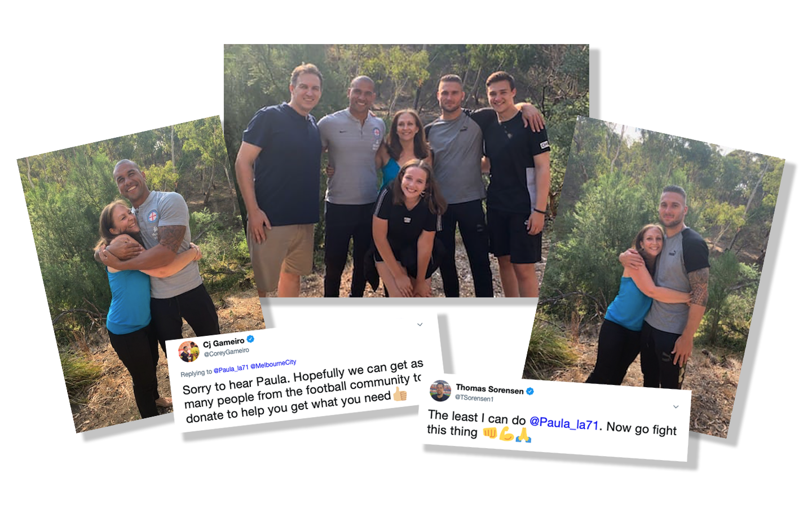Viewport: 812px width, 508px height.
Task: Click the verified badge beside Thomas Sorensen
Action: click(x=530, y=391)
